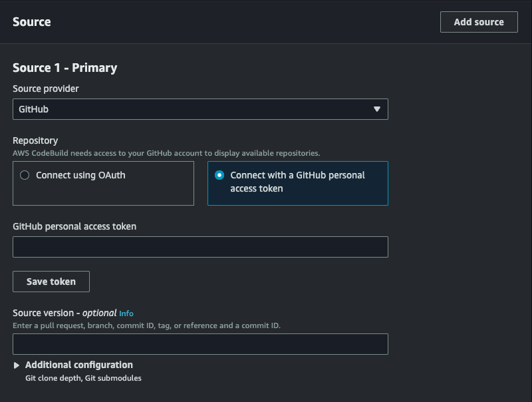Select the Connect using OAuth radio button
532x402 pixels.
point(25,176)
